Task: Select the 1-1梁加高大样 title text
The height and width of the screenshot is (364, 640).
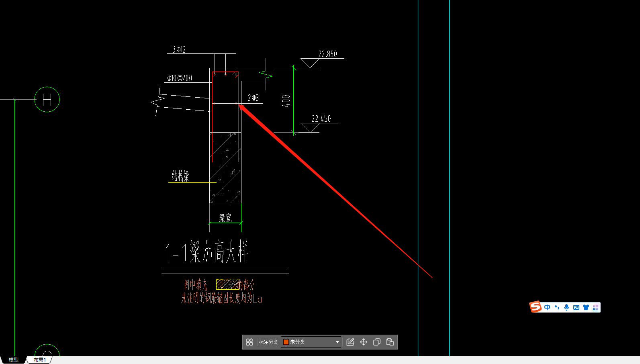Action: click(207, 252)
